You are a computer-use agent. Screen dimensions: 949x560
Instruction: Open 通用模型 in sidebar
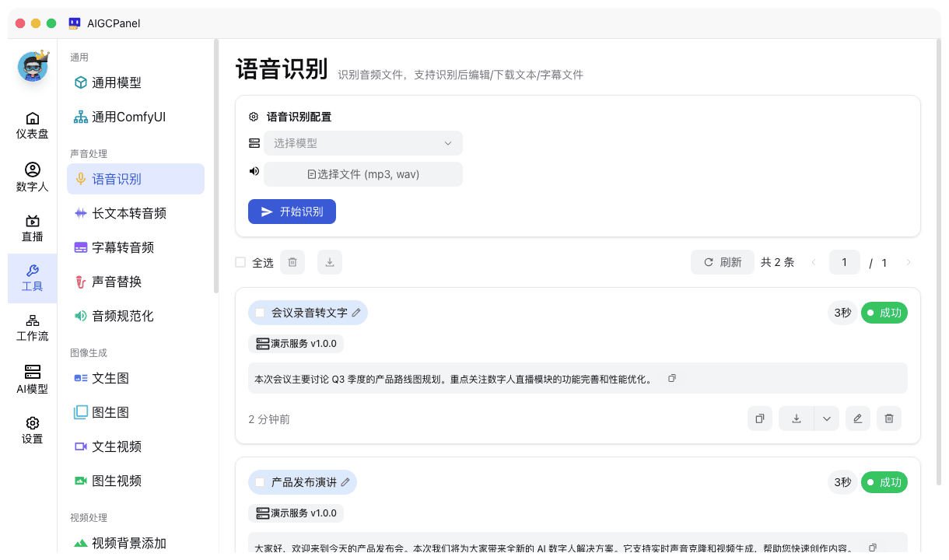click(x=135, y=82)
